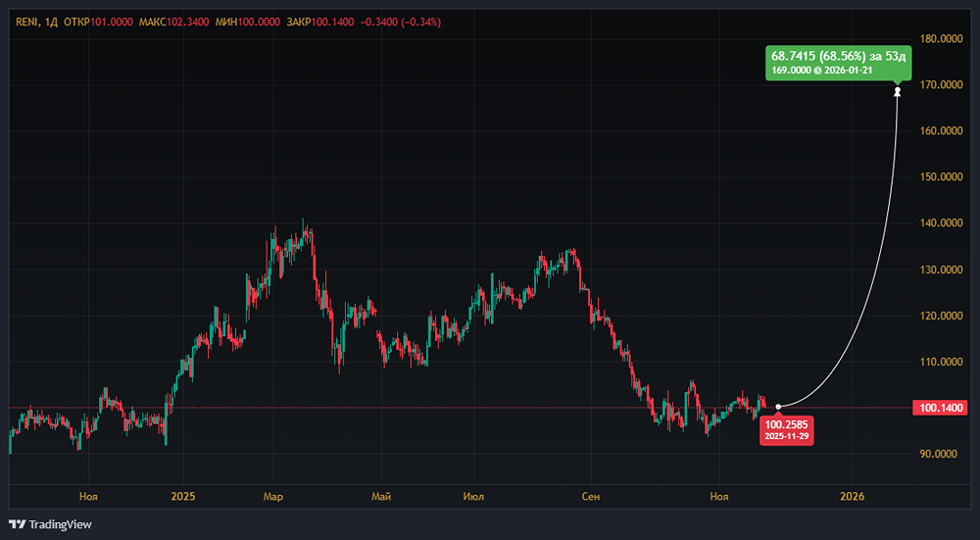Select the RENI, 1Д symbol label
The image size is (980, 540).
[x=37, y=22]
